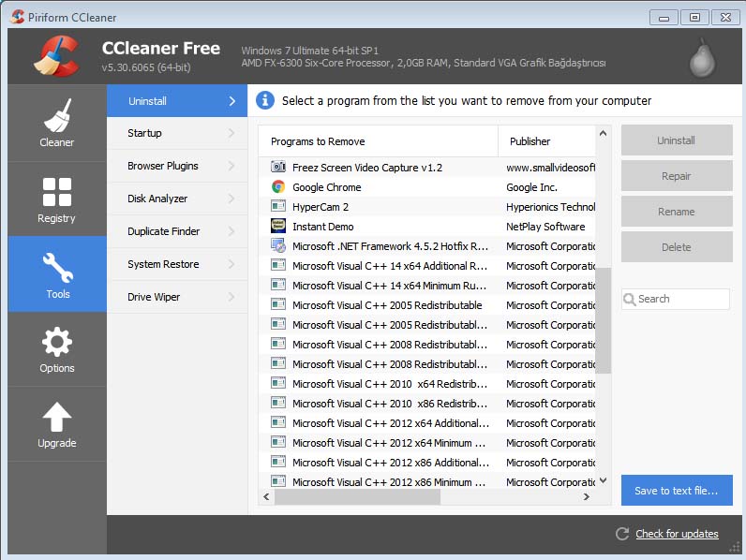
Task: Click publisher NetPlay Software
Action: 545,227
